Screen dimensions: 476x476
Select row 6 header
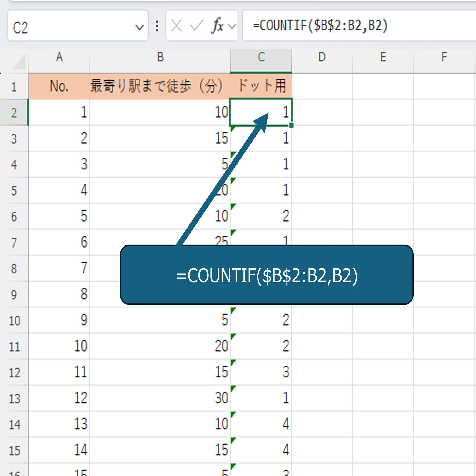pos(14,217)
